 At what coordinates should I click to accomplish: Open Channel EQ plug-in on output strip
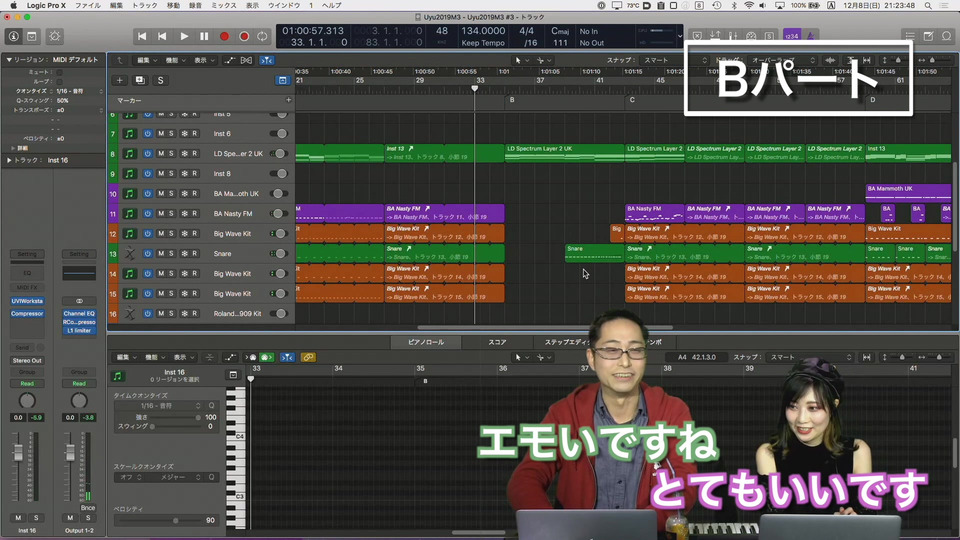click(79, 313)
